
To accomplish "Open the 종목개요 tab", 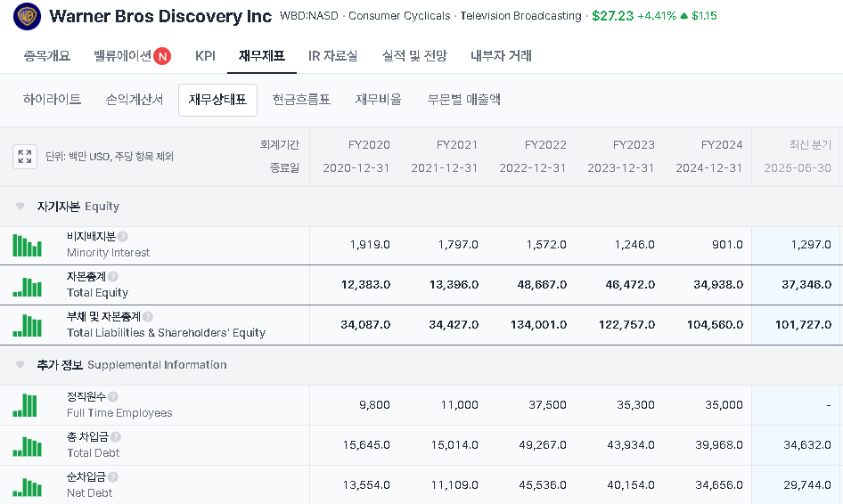I will 46,56.
